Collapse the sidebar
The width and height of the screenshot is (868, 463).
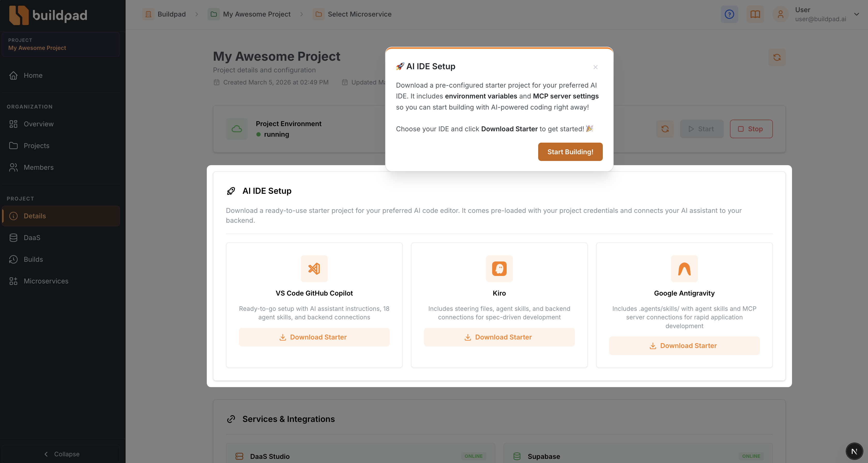(61, 454)
